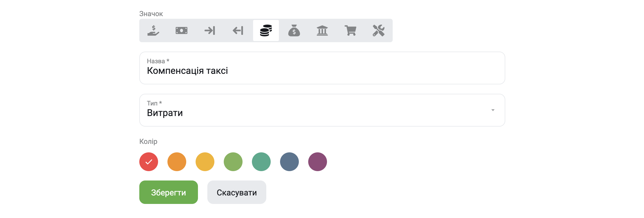
Task: Click the green Зберегти save button
Action: (169, 192)
